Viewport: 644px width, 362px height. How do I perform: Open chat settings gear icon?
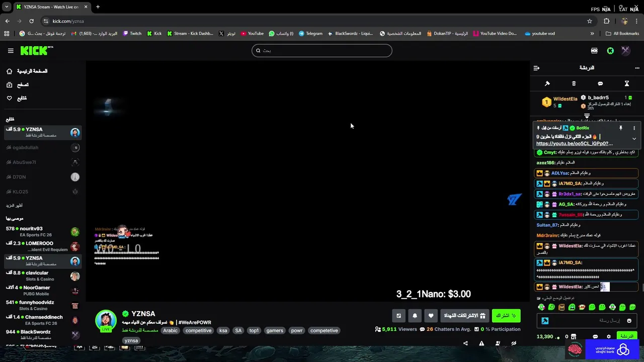[609, 336]
